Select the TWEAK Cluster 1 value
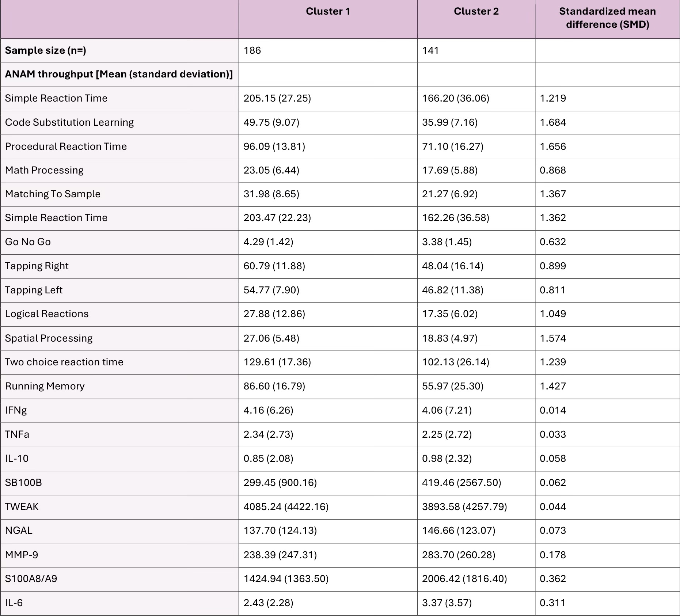Viewport: 680px width, 616px height. point(286,507)
